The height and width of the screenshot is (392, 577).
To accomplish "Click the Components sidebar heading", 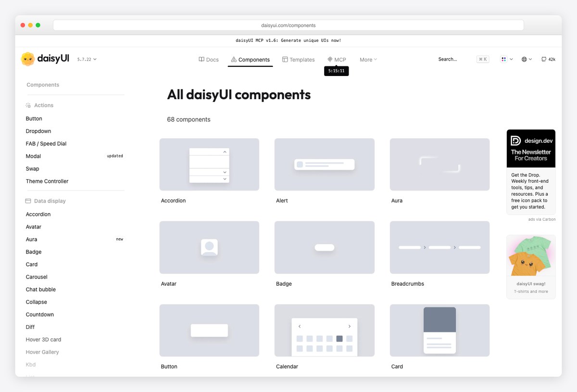I will click(43, 85).
